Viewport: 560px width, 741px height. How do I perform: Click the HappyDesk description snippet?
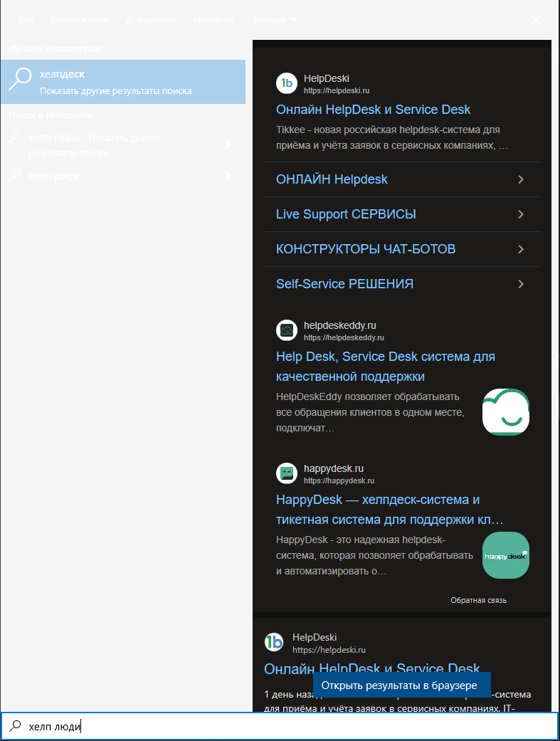[375, 556]
